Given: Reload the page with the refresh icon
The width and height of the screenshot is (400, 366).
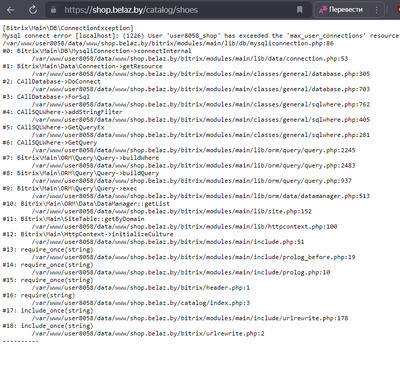Looking at the screenshot, I should 33,10.
